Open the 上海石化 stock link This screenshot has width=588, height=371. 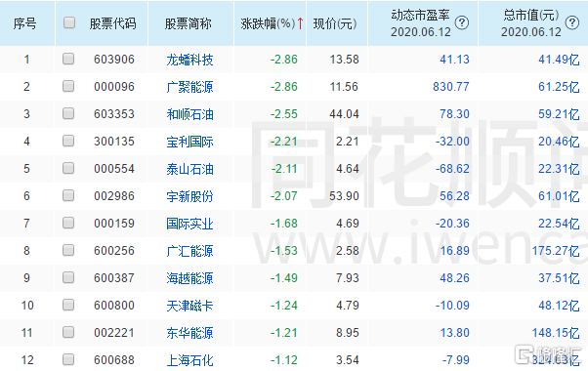click(x=189, y=360)
